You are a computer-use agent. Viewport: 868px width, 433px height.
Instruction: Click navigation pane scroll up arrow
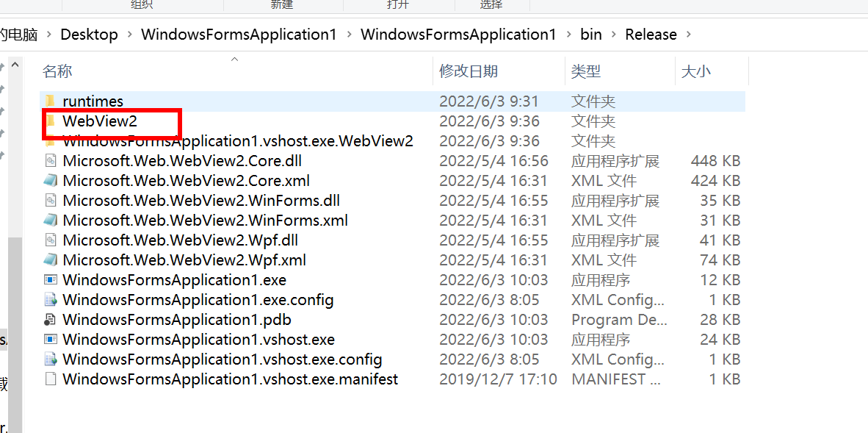[x=15, y=65]
